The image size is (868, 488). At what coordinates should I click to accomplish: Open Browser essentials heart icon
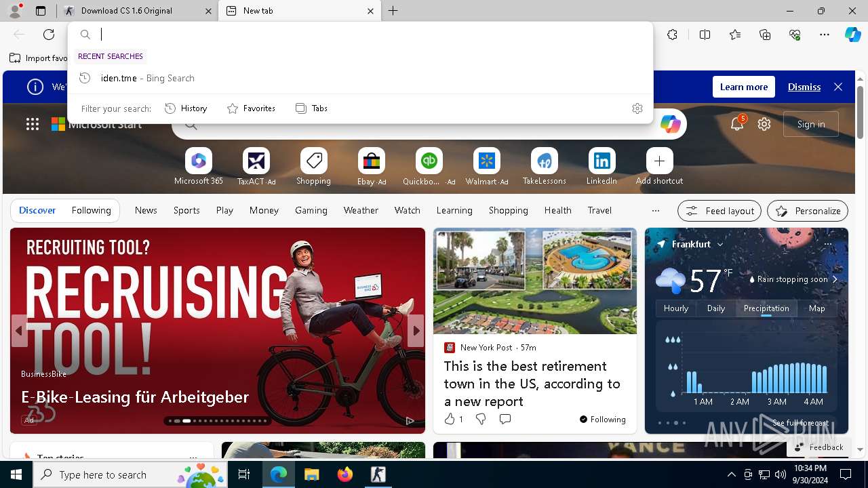click(x=795, y=35)
